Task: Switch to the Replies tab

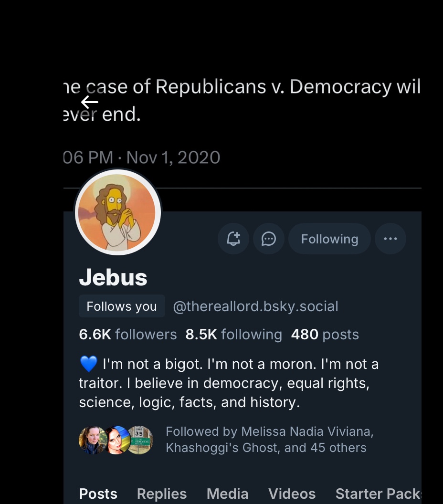Action: click(162, 493)
